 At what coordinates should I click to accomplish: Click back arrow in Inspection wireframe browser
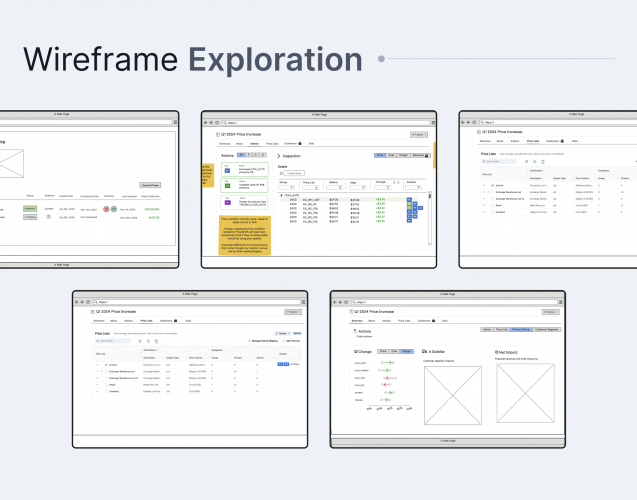coord(206,123)
